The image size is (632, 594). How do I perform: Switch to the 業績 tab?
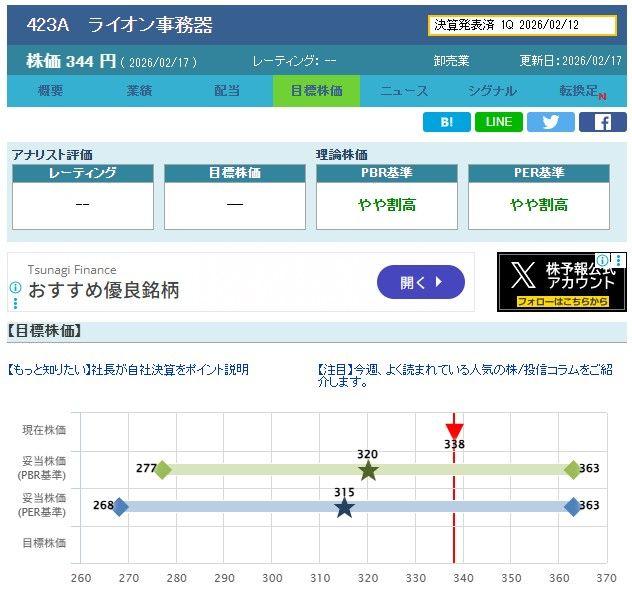pos(139,91)
